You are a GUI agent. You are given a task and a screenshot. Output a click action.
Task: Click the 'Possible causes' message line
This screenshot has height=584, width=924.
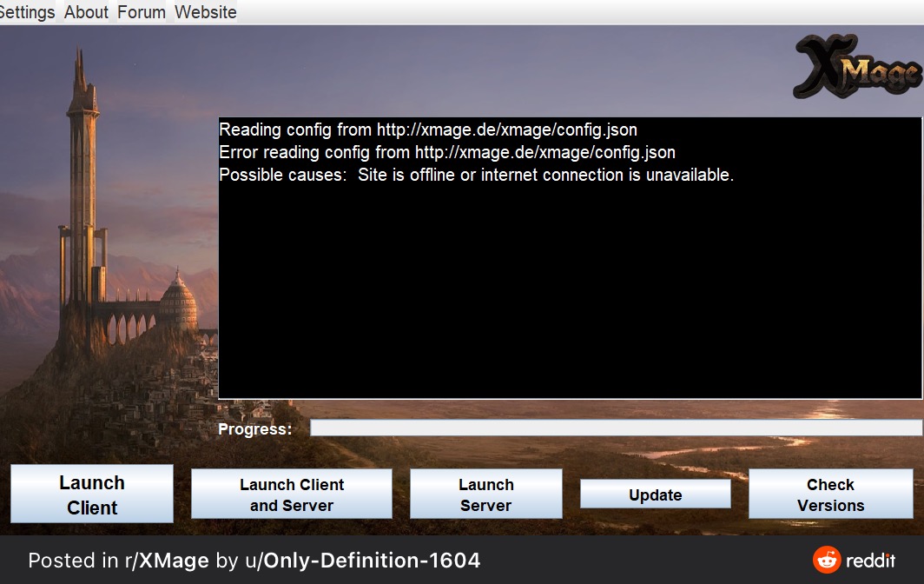click(476, 176)
